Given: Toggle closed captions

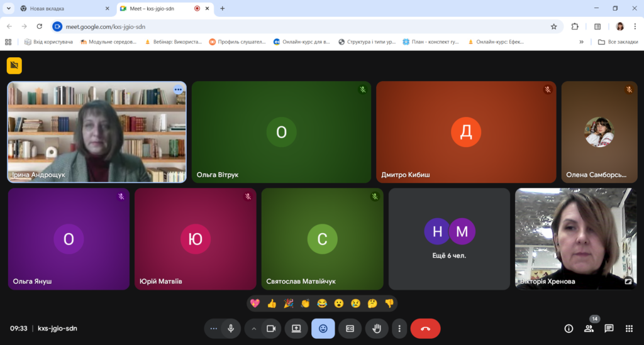Looking at the screenshot, I should [x=350, y=328].
